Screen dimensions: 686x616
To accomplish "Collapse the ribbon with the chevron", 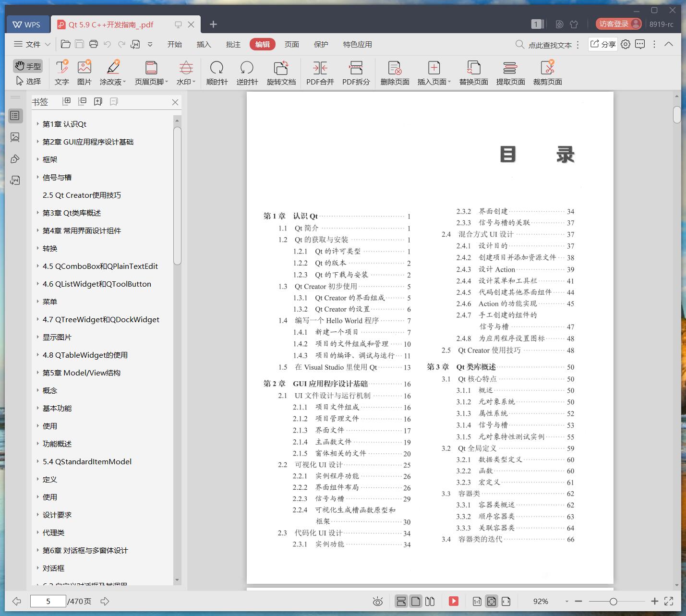I will [669, 44].
